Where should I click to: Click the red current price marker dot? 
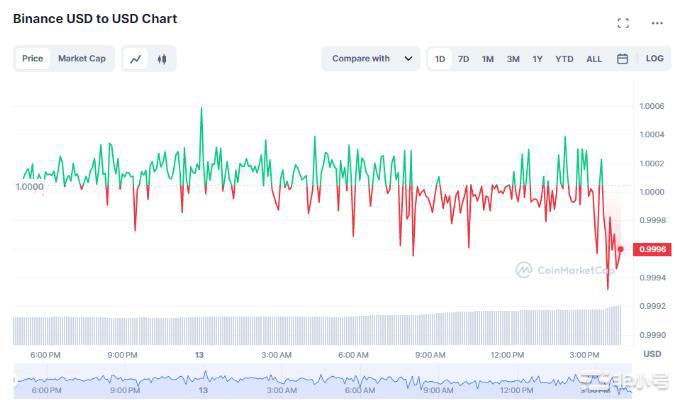[x=621, y=249]
